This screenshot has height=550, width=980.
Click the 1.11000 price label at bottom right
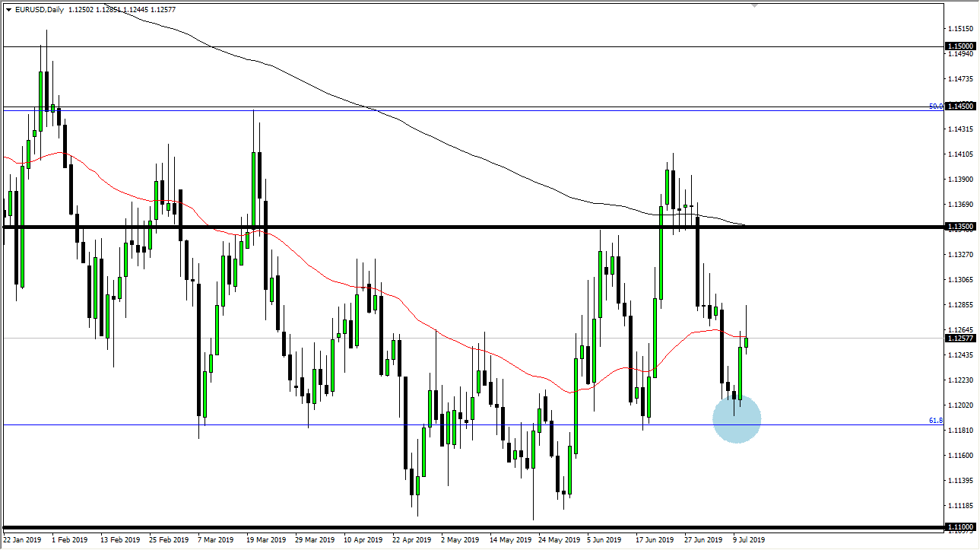click(959, 526)
